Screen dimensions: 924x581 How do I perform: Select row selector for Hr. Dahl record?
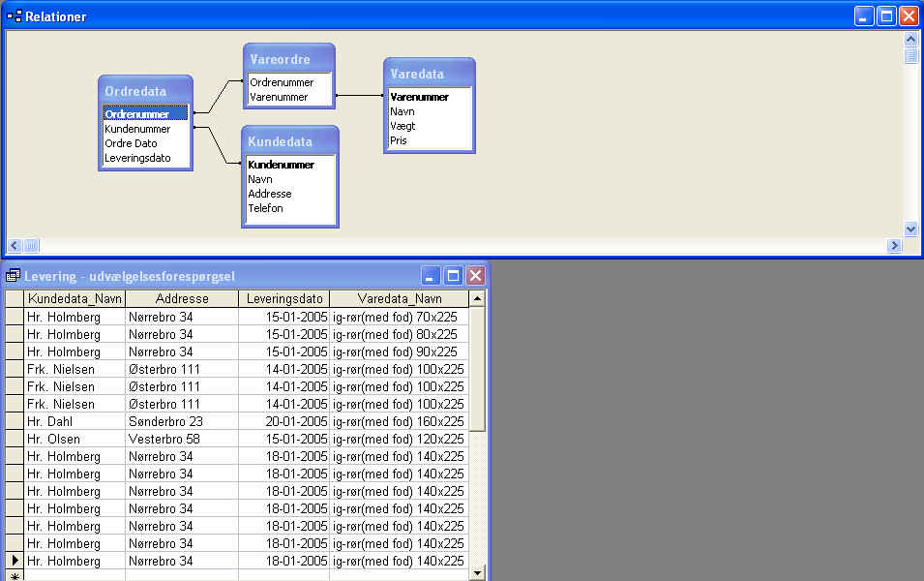[14, 421]
